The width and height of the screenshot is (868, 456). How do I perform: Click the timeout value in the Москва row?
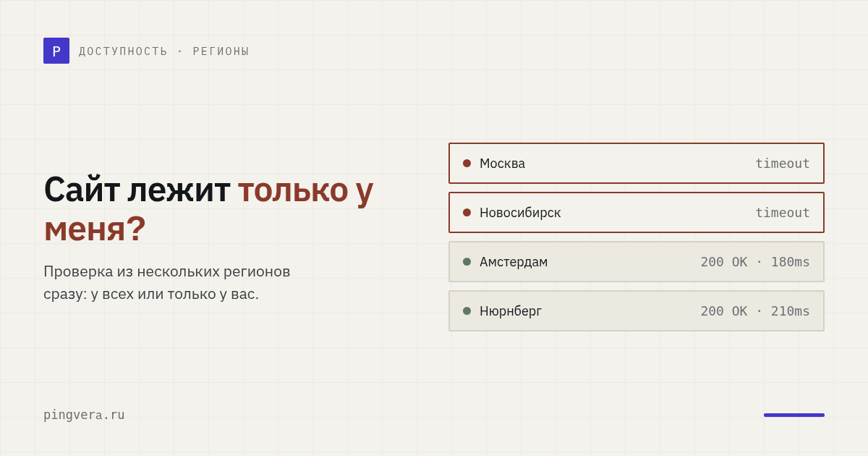coord(783,164)
